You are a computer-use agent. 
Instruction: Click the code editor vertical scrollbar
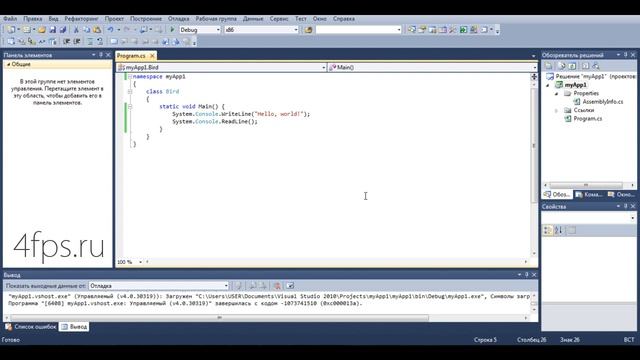pyautogui.click(x=534, y=145)
